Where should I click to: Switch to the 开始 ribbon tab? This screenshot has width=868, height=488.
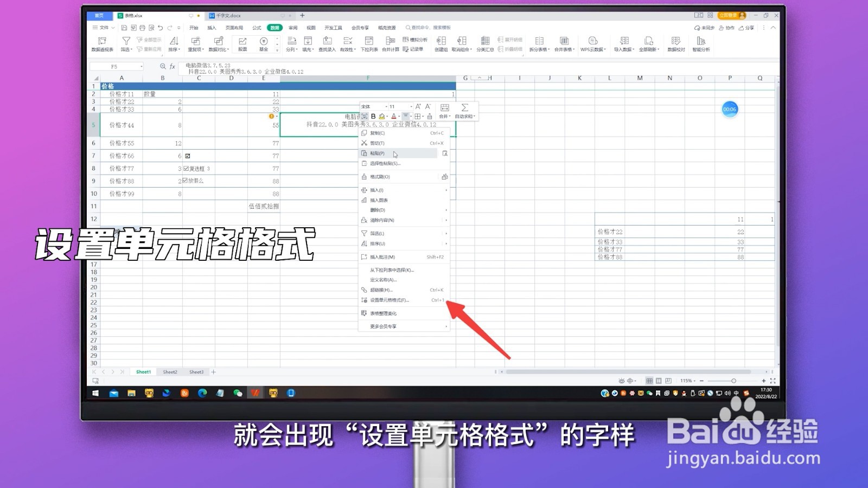(194, 28)
